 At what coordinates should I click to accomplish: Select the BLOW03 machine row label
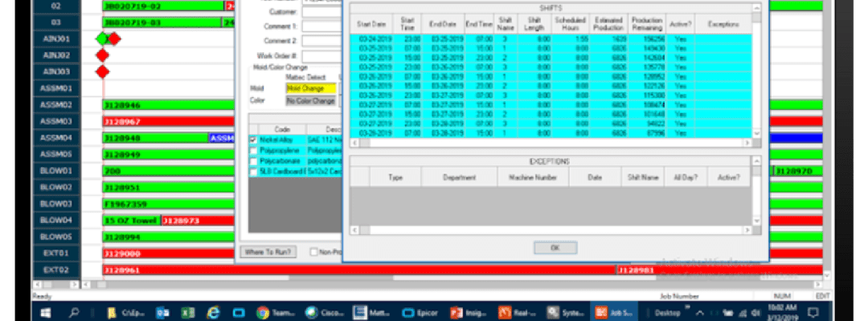pos(56,204)
